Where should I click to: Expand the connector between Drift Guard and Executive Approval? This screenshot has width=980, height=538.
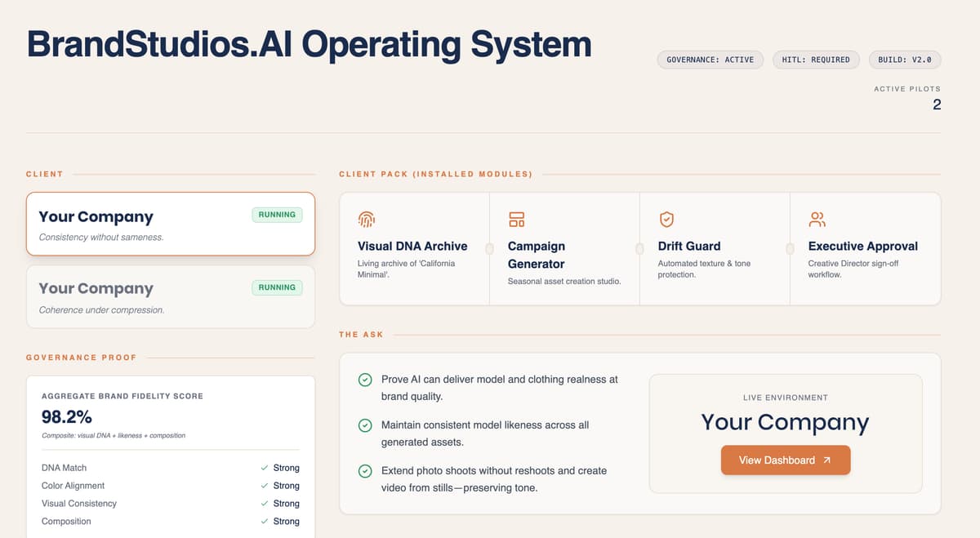790,247
